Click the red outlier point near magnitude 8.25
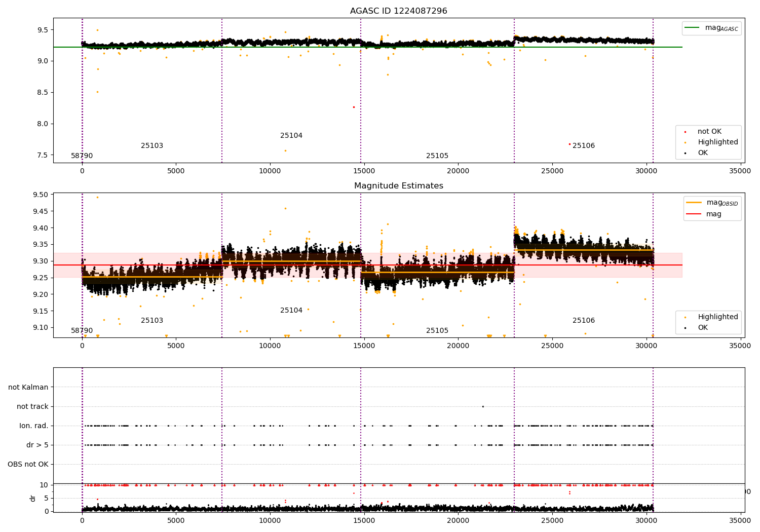760x532 pixels. pyautogui.click(x=354, y=107)
